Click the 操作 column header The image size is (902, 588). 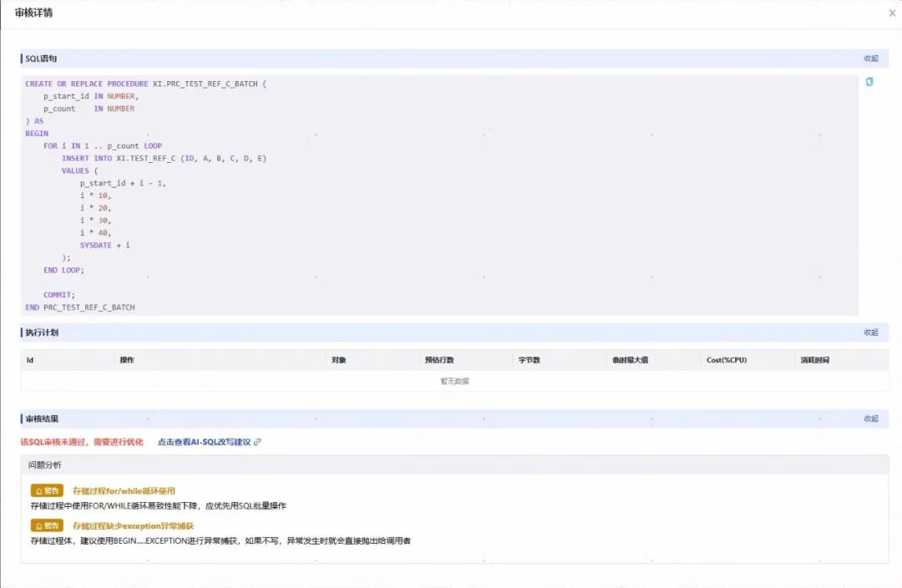pyautogui.click(x=127, y=360)
